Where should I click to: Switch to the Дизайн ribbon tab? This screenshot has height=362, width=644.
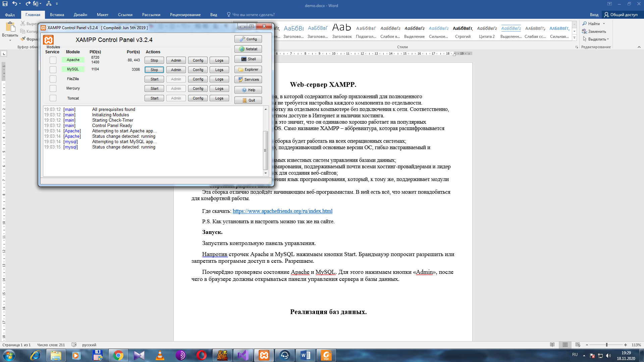(x=80, y=15)
